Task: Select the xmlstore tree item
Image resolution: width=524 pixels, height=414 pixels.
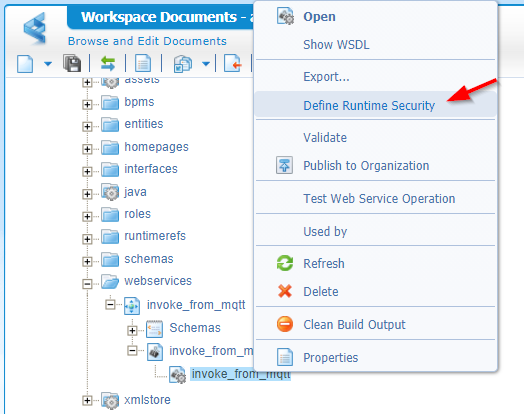Action: pos(147,400)
